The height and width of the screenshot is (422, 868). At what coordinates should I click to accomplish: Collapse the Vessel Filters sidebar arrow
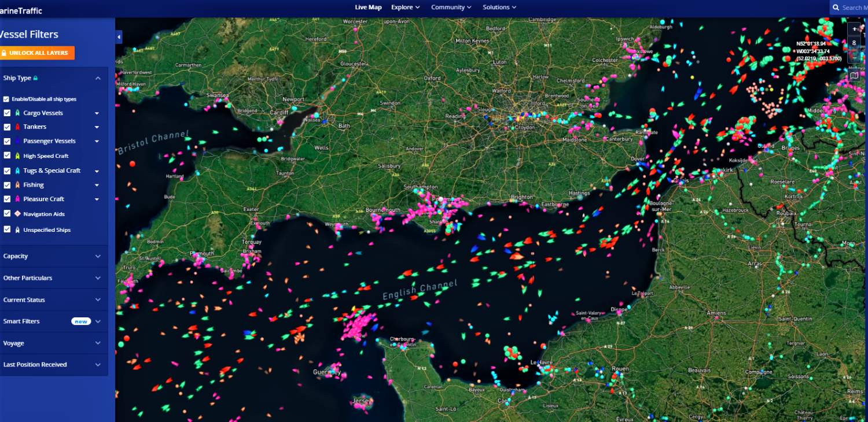(118, 36)
